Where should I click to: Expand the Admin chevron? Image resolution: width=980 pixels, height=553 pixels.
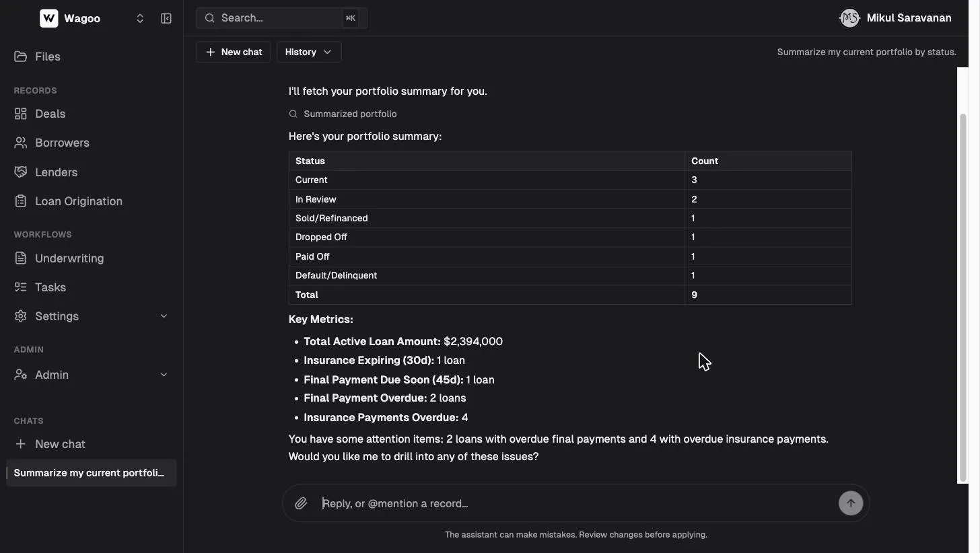click(x=164, y=375)
